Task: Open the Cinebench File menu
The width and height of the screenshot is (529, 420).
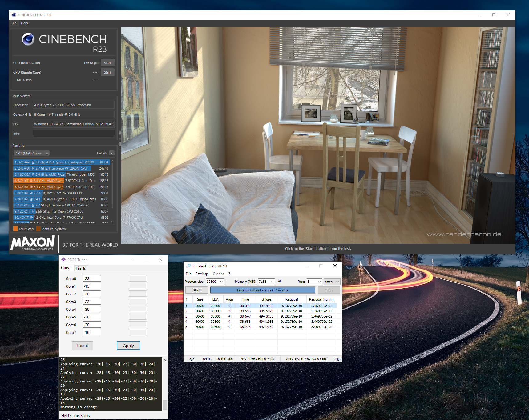Action: click(x=14, y=23)
